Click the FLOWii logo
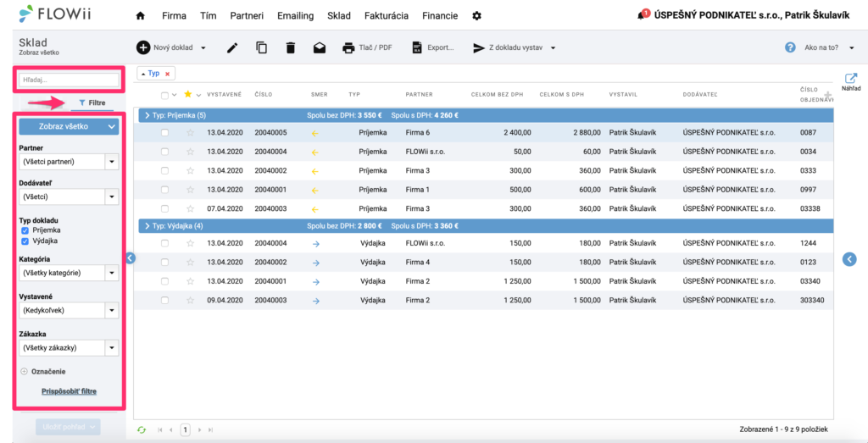 54,14
